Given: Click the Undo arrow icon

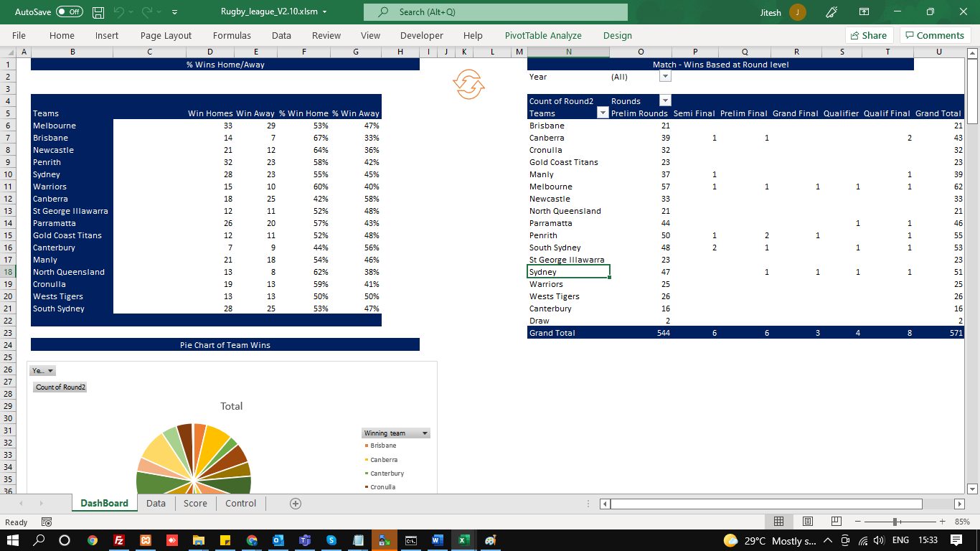Looking at the screenshot, I should coord(119,12).
